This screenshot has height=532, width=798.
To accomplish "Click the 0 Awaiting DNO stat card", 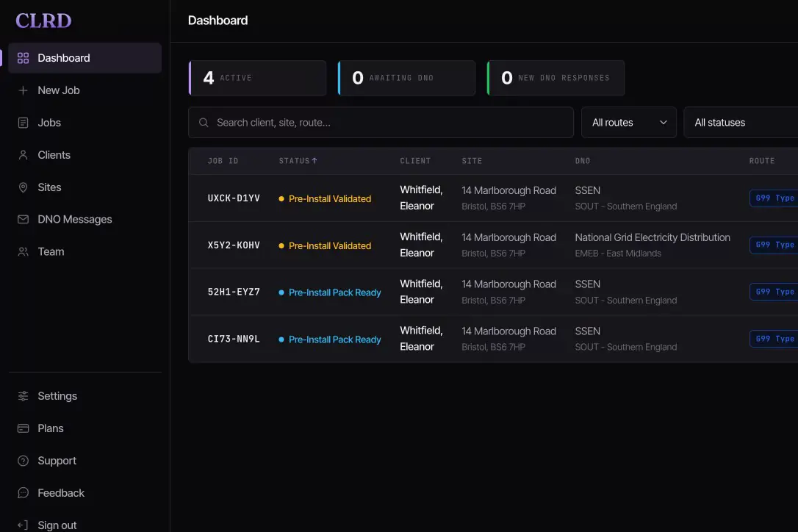I will click(406, 78).
